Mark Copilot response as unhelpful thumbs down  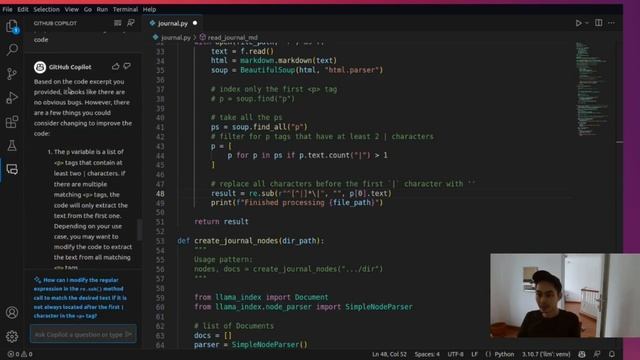[127, 66]
